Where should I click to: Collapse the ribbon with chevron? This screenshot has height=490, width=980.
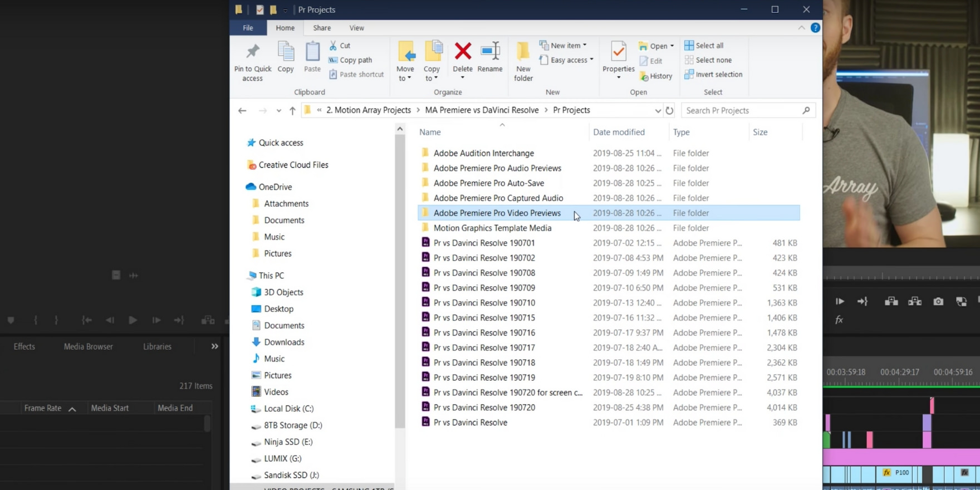(x=801, y=28)
